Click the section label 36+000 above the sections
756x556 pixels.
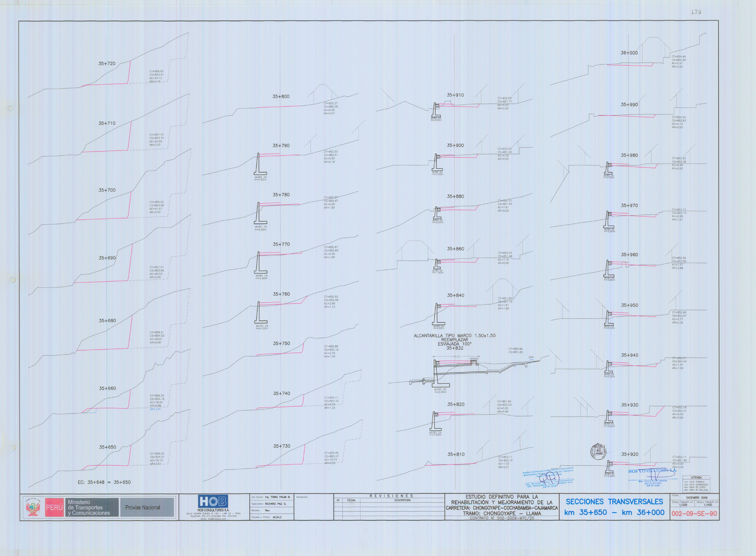629,53
